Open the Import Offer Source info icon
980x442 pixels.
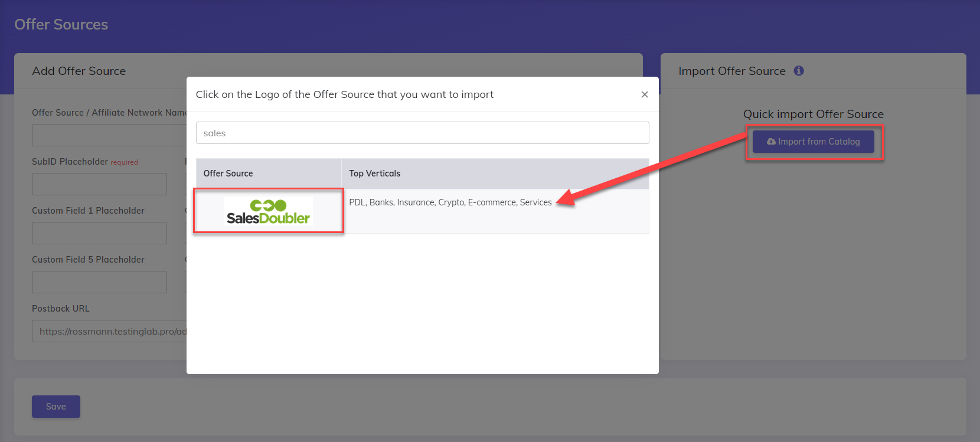pos(799,71)
